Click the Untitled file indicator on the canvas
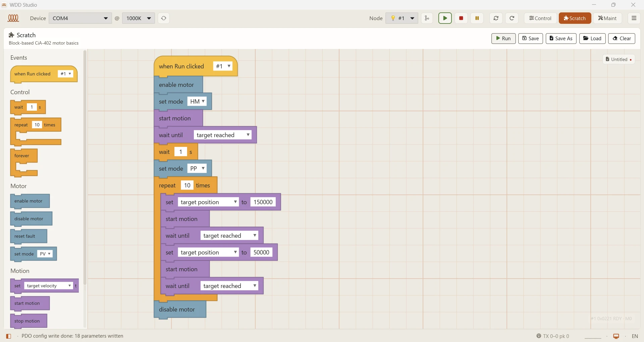This screenshot has width=644, height=342. (x=619, y=59)
